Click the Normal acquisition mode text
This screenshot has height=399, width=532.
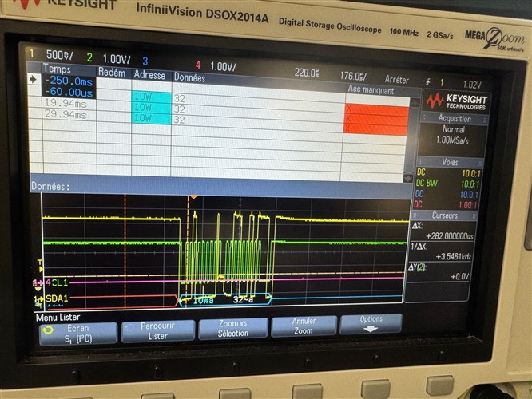453,129
